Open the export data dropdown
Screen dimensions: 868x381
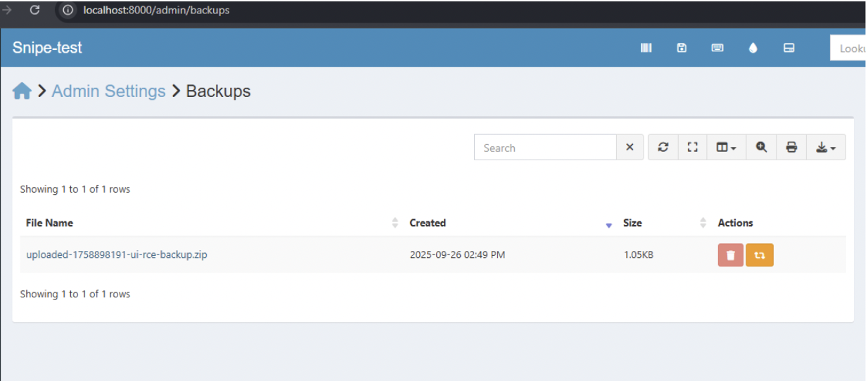[826, 148]
